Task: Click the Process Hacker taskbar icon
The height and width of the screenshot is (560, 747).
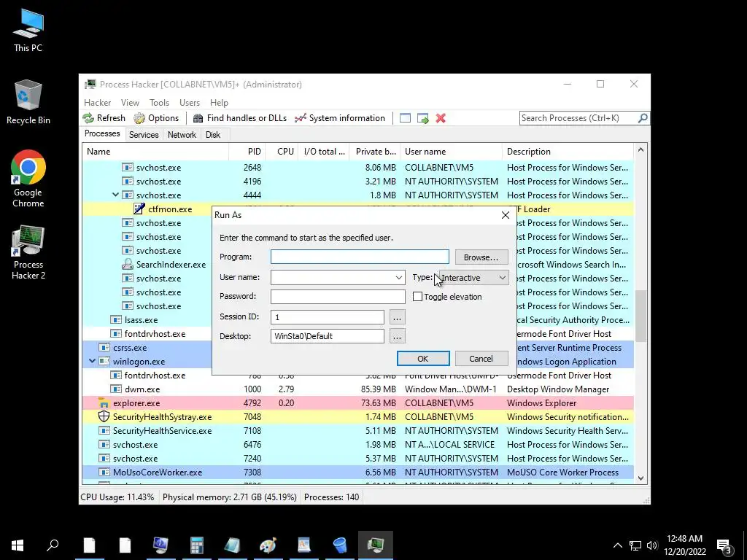Action: [x=376, y=545]
